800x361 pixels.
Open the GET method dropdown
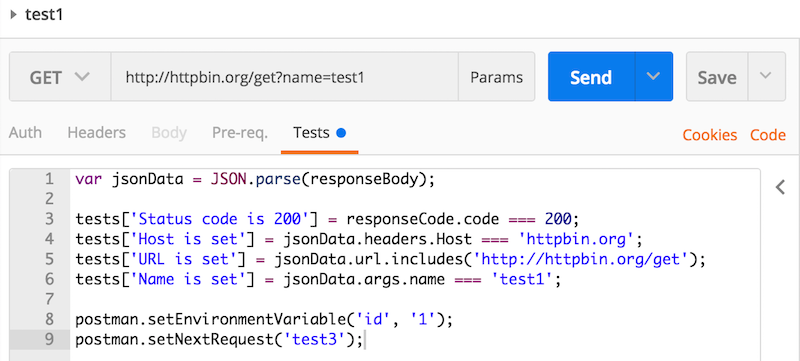click(x=60, y=77)
